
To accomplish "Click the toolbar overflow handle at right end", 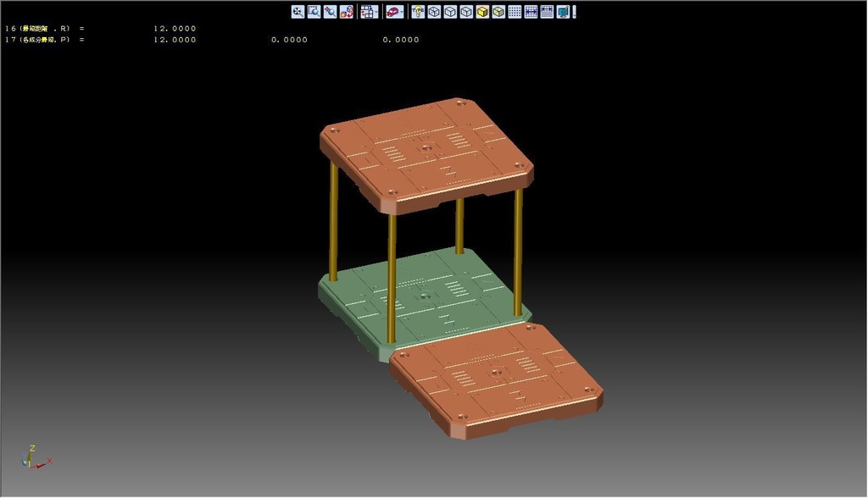I will click(x=574, y=12).
